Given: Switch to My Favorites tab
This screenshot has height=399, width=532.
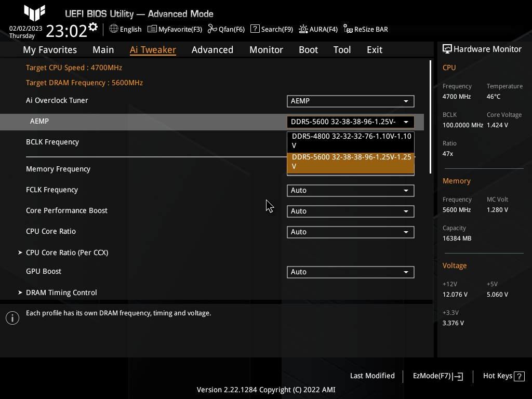Looking at the screenshot, I should coord(50,50).
